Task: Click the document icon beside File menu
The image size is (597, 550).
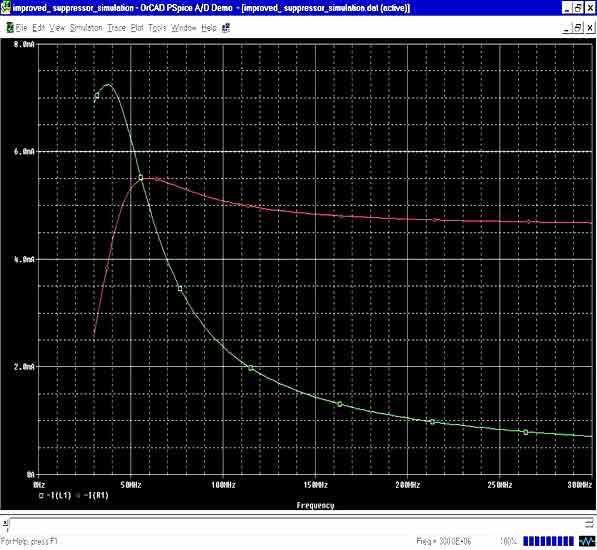Action: tap(10, 28)
